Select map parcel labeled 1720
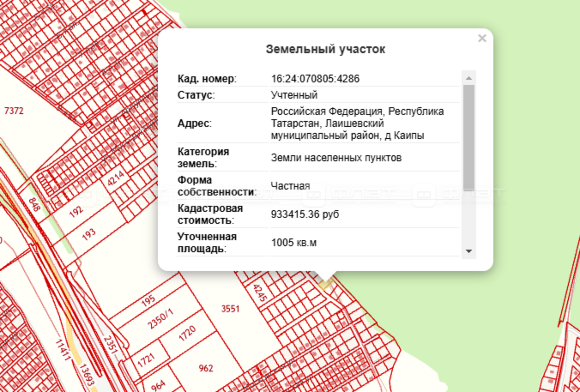 187,333
